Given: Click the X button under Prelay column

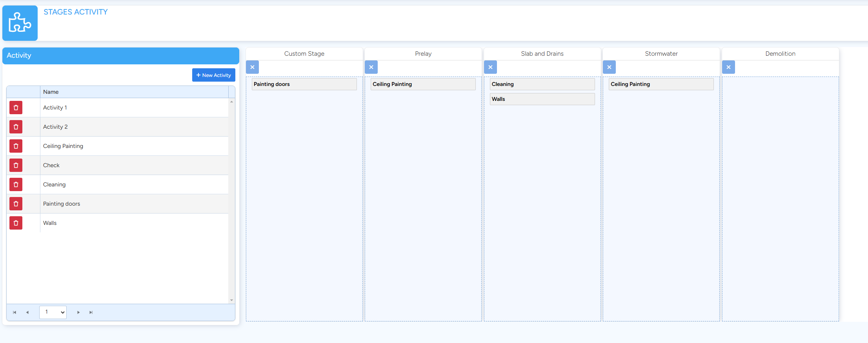Looking at the screenshot, I should [x=371, y=67].
